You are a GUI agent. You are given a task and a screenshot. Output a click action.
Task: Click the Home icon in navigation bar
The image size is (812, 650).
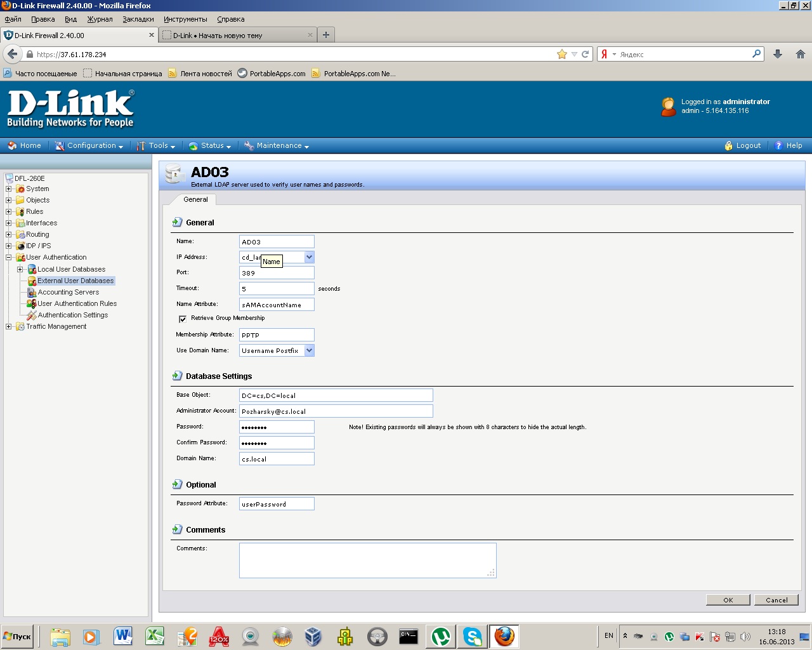pos(12,146)
